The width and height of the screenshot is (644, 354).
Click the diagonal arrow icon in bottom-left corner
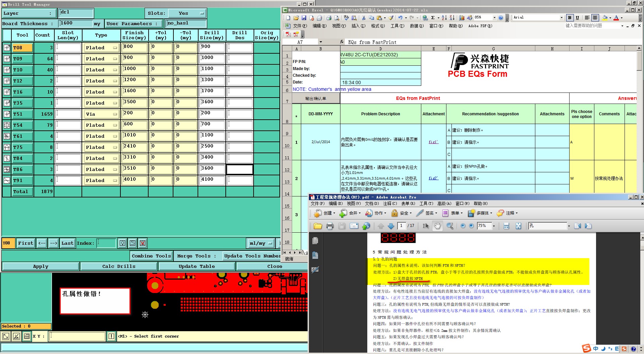(6, 336)
